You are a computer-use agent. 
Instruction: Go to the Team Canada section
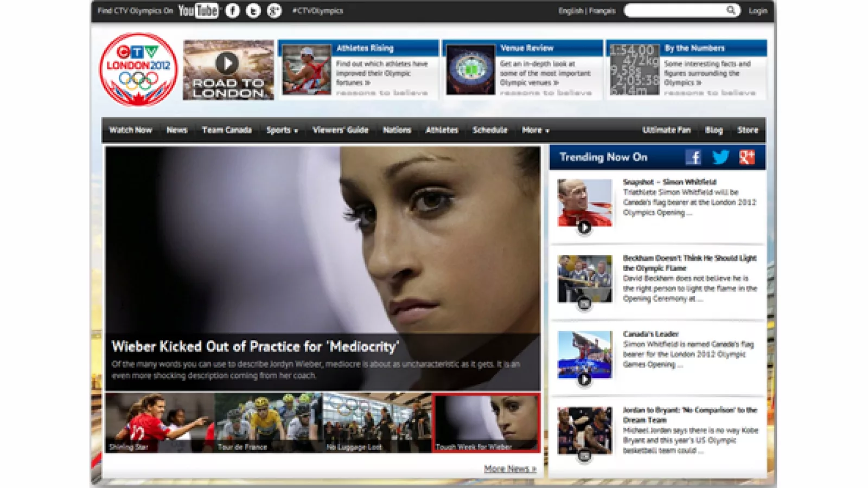tap(227, 130)
